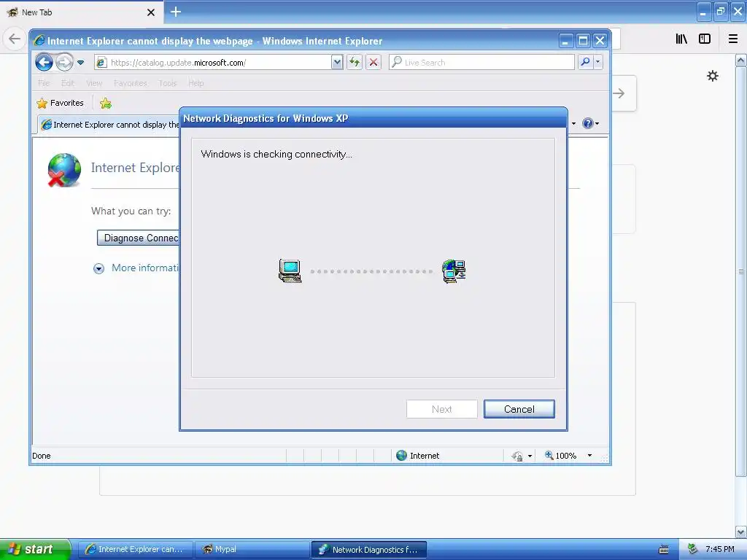This screenshot has height=560, width=747.
Task: Click Cancel in Network Diagnostics dialog
Action: point(519,409)
